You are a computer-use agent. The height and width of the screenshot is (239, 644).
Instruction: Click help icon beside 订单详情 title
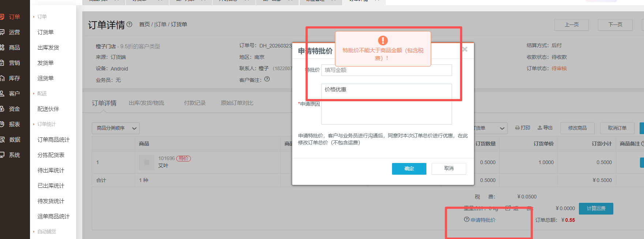pos(129,24)
